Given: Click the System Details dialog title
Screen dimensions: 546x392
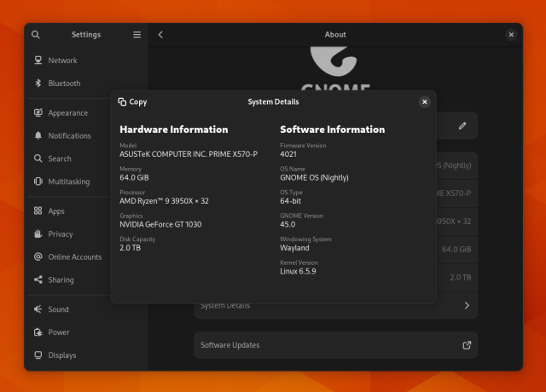Looking at the screenshot, I should 273,102.
